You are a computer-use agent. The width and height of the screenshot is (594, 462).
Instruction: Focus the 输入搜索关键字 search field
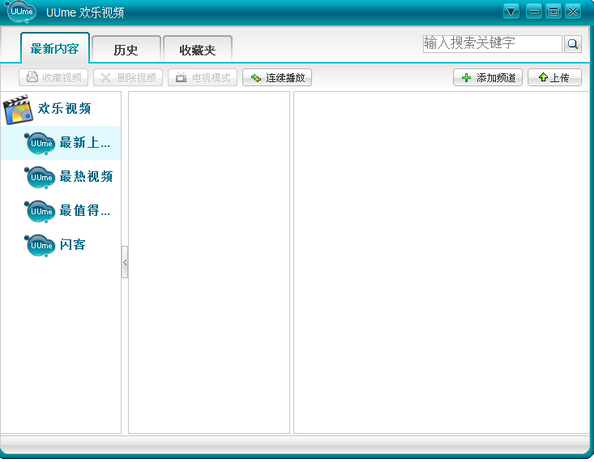tap(492, 44)
